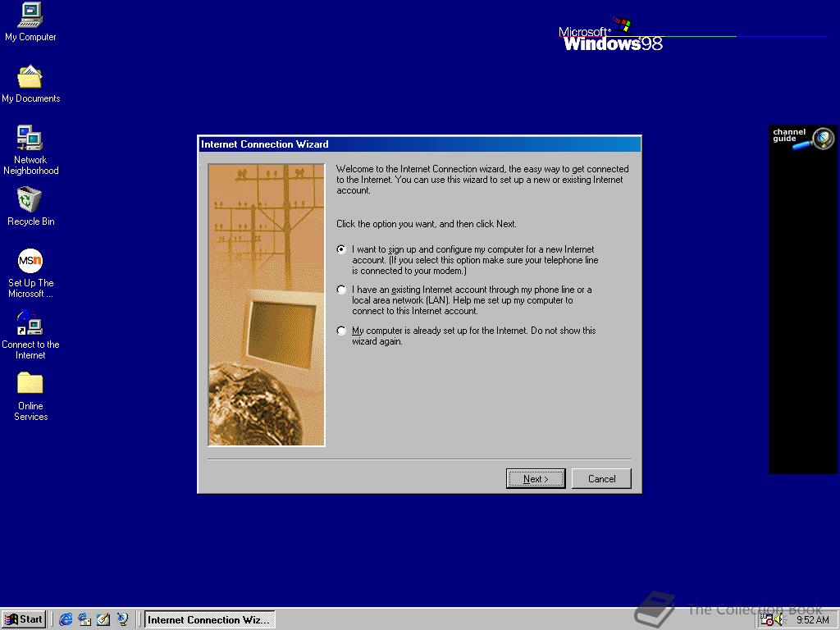Select the Recycle Bin icon

click(x=30, y=207)
